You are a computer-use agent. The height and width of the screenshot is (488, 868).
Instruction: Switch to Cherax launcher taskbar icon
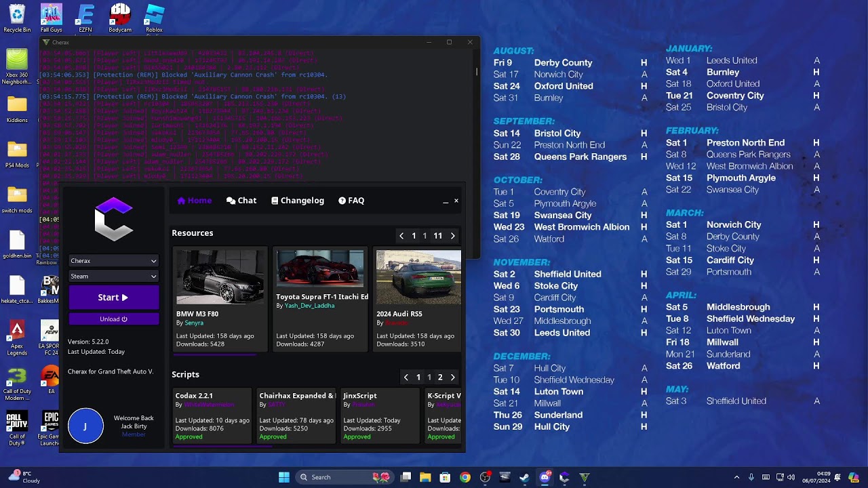pyautogui.click(x=564, y=477)
